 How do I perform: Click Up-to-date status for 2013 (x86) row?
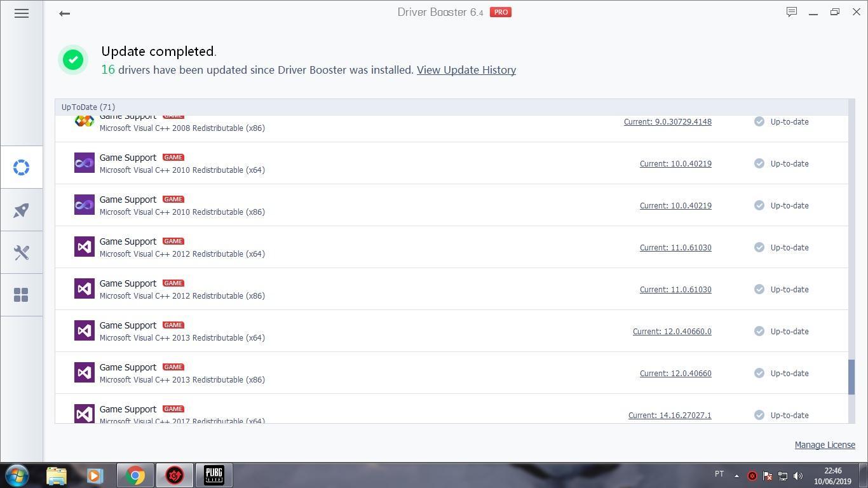(789, 373)
